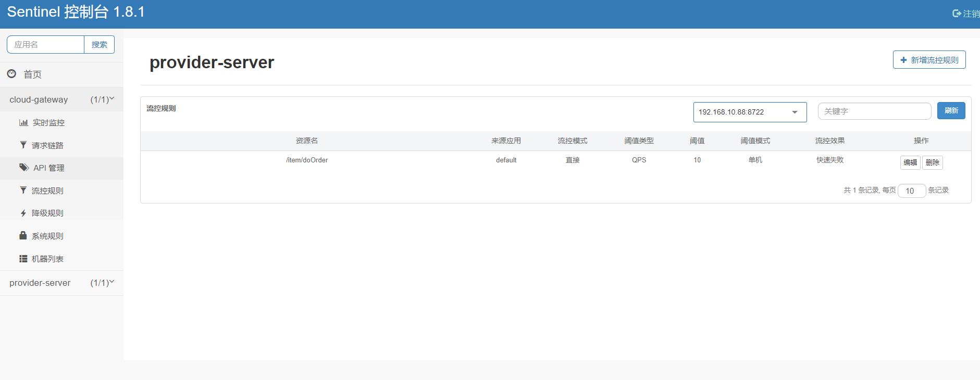Click 删除 for /item/doOrder rule

click(x=932, y=162)
